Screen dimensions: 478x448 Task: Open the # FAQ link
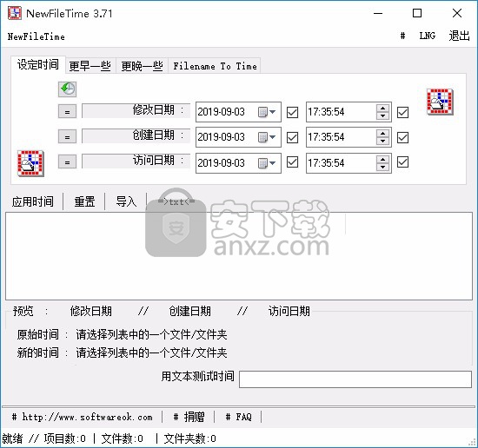pos(238,417)
